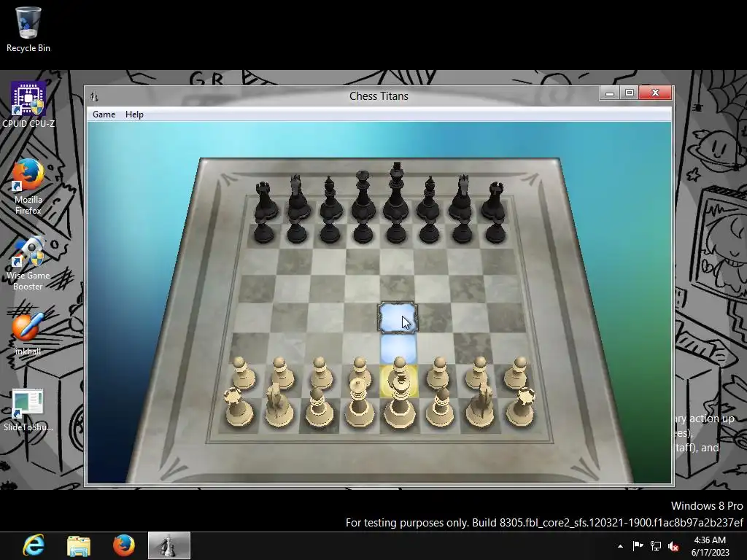Close the Chess Titans window
The width and height of the screenshot is (747, 560).
tap(655, 93)
